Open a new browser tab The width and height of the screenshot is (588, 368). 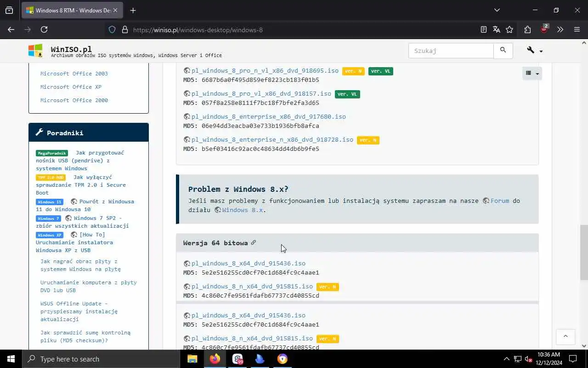click(x=133, y=10)
